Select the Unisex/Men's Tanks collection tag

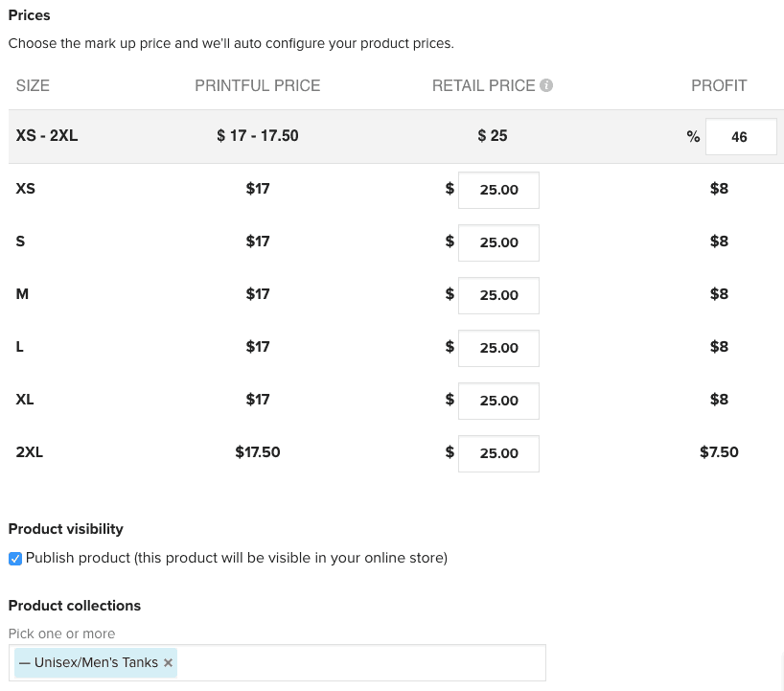[x=96, y=662]
